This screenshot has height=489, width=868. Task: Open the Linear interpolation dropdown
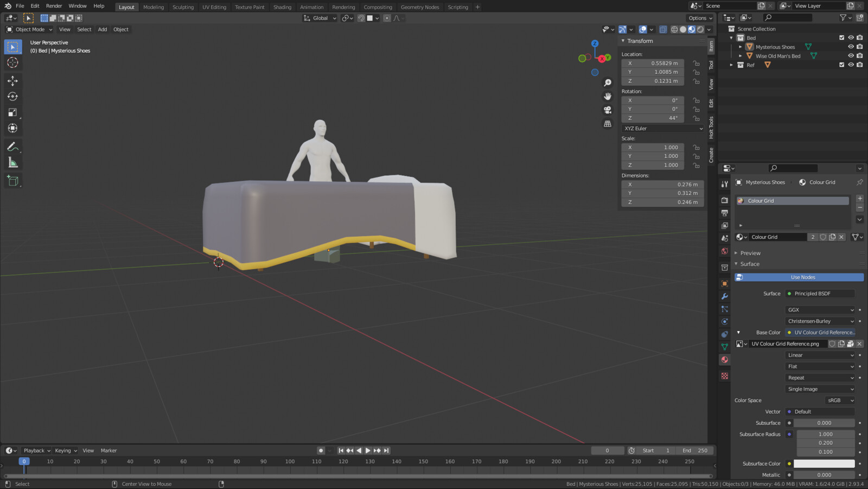point(820,355)
